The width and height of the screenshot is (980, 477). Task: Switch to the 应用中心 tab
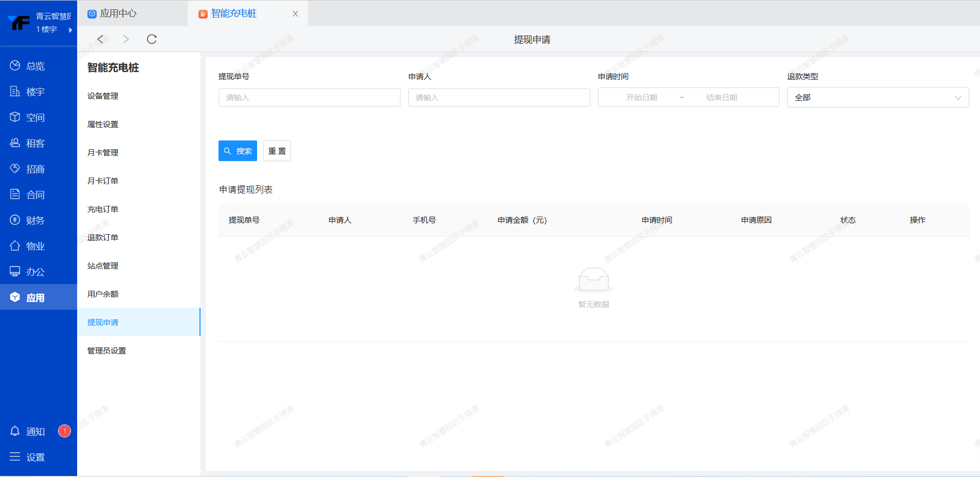(118, 13)
